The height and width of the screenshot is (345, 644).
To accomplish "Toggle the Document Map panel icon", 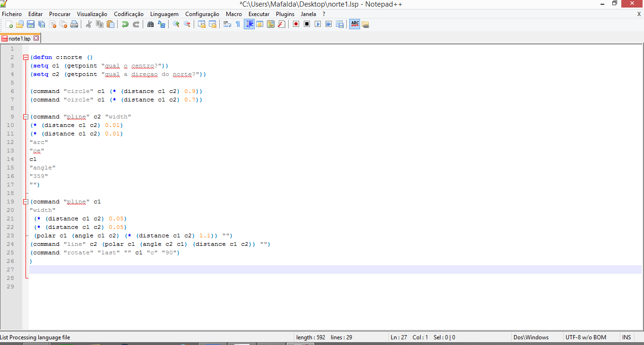I will tap(271, 24).
